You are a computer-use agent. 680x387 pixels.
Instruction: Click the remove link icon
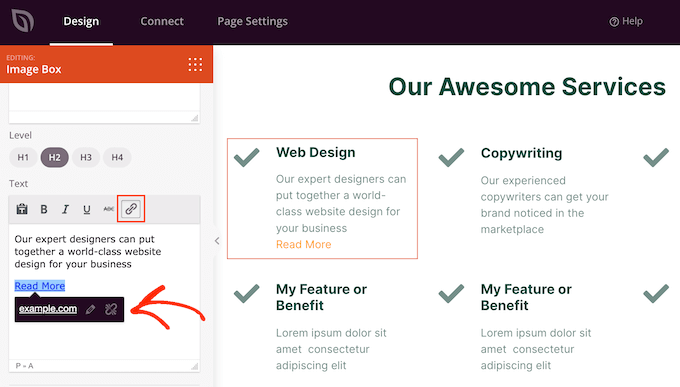click(x=111, y=309)
